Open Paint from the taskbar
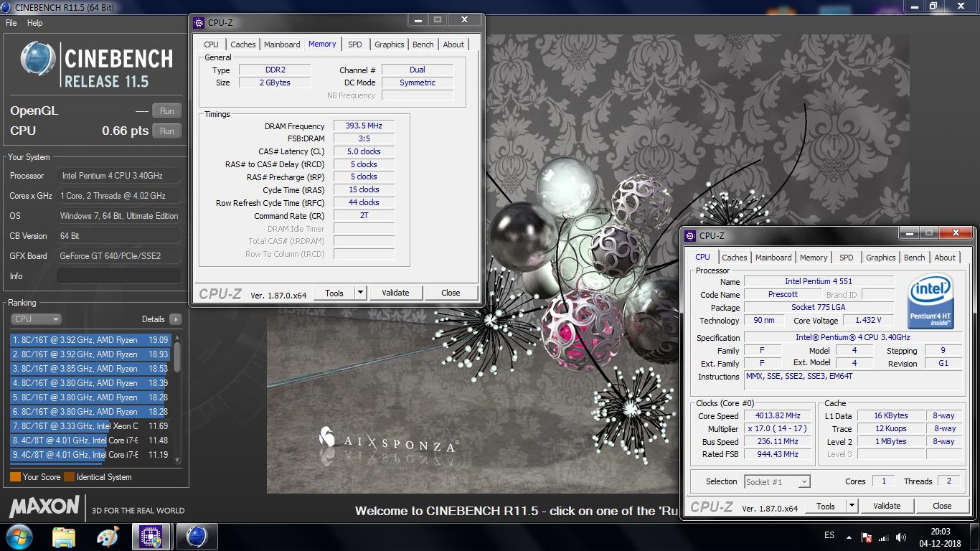This screenshot has width=980, height=551. [x=108, y=537]
